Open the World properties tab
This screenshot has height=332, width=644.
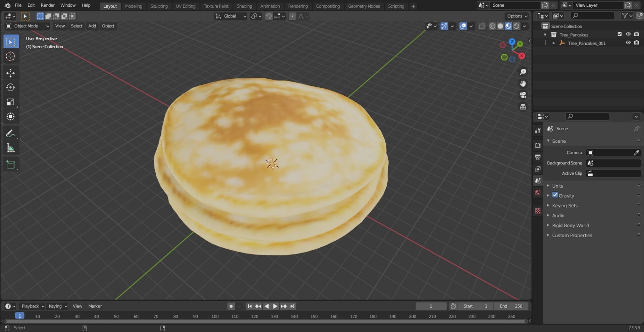point(538,193)
